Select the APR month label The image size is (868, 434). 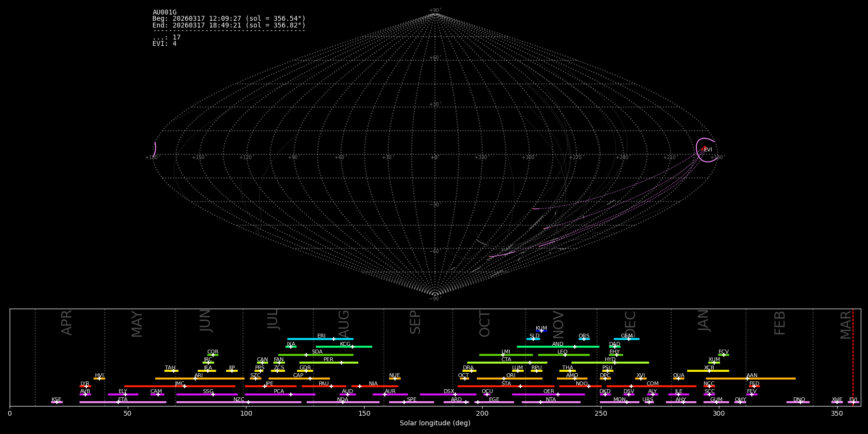(x=67, y=323)
